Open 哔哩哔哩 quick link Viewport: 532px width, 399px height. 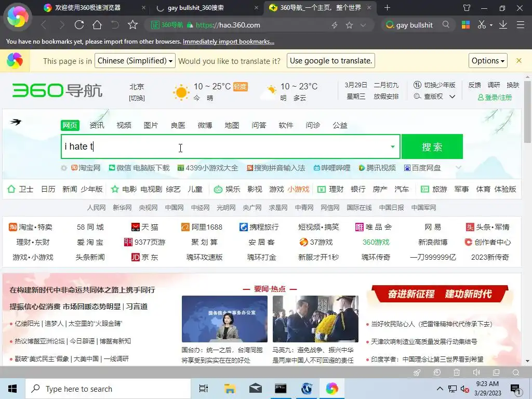pos(332,168)
